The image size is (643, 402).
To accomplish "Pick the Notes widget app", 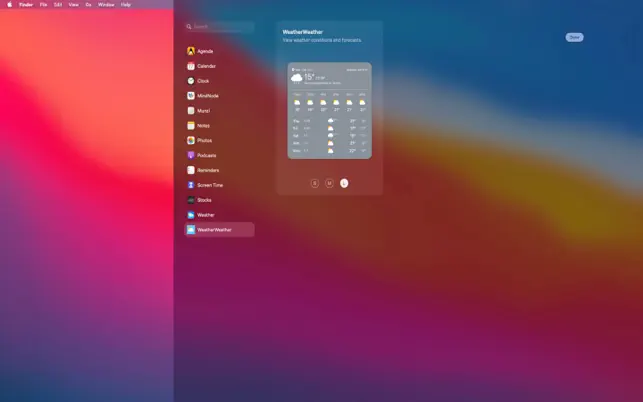I will click(x=203, y=126).
